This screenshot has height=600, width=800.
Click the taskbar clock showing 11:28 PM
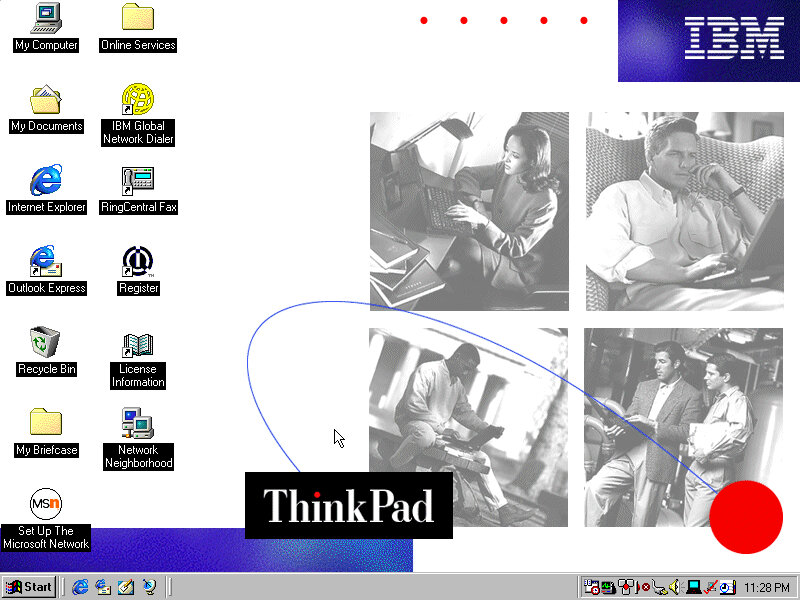point(768,587)
